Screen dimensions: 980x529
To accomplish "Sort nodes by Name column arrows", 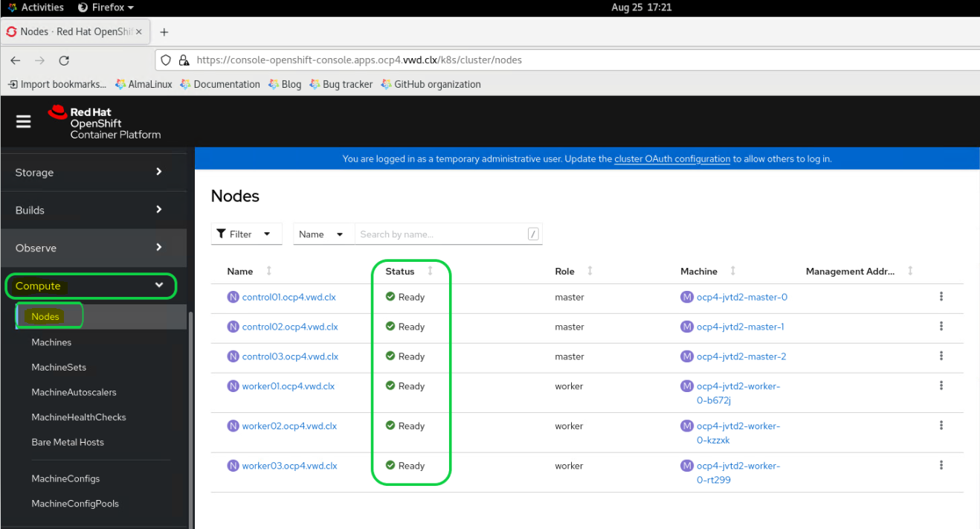I will [x=269, y=271].
